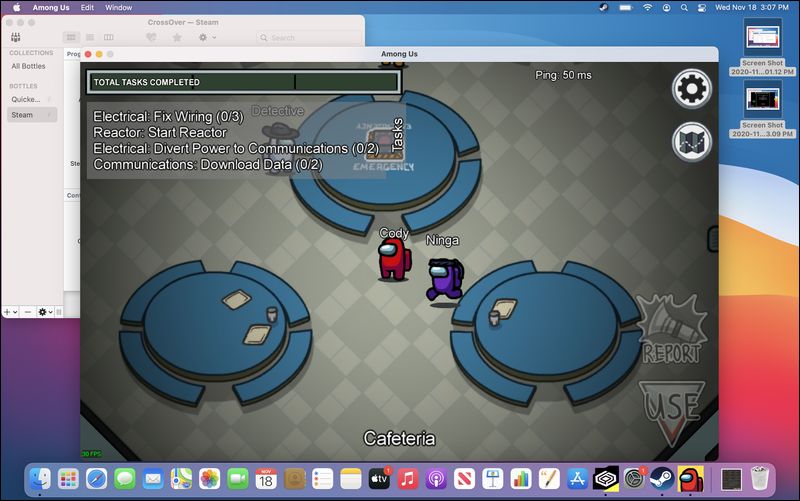Click the CrossOver search field

[x=305, y=38]
